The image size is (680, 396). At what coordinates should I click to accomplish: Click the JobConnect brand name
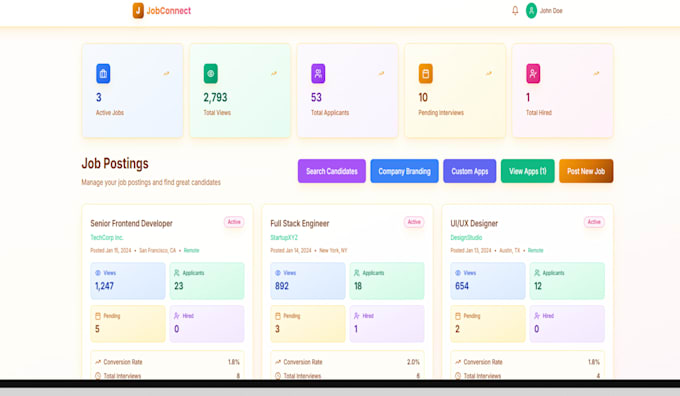[169, 10]
